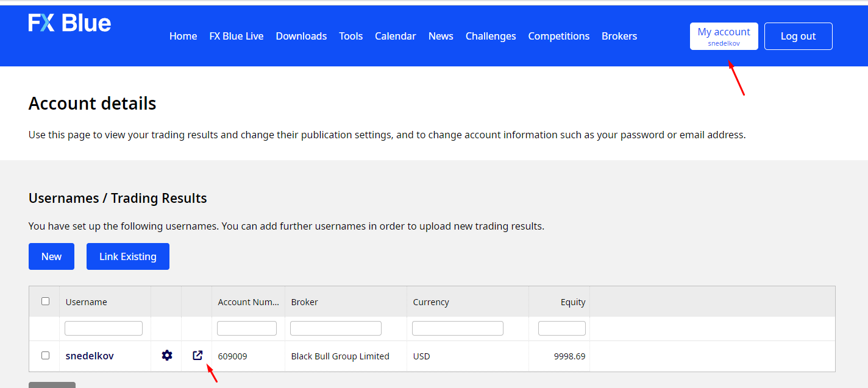Viewport: 868px width, 388px height.
Task: Tick the select-all checkbox in table header
Action: click(45, 301)
